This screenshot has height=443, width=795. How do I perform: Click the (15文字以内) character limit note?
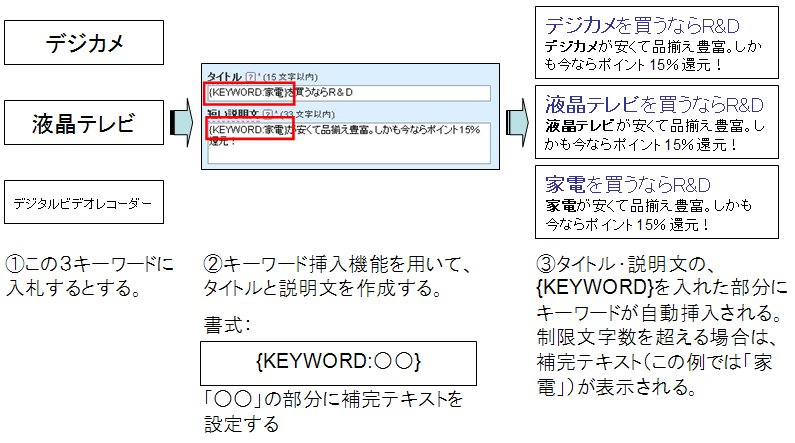[x=290, y=77]
